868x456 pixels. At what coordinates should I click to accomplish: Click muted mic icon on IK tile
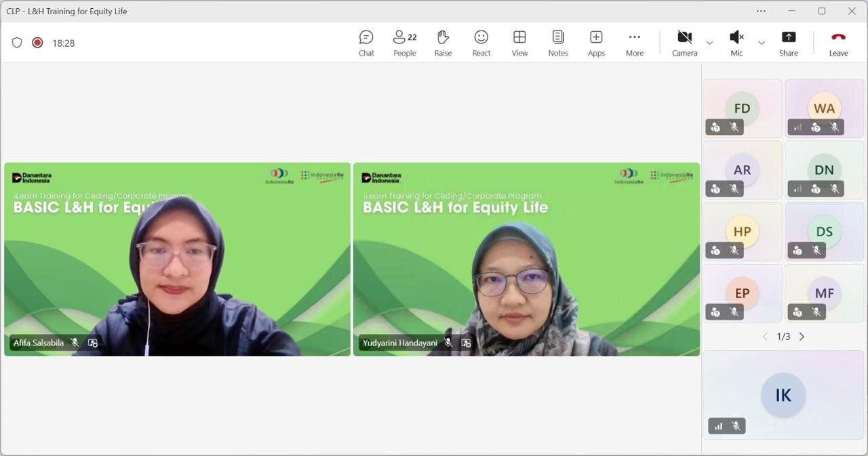click(736, 426)
